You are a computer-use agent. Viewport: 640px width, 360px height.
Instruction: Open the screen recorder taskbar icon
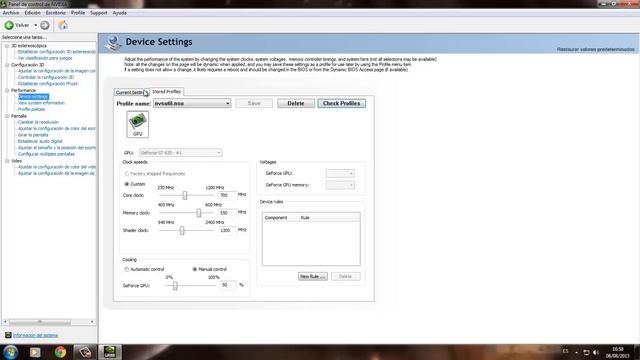[85, 352]
